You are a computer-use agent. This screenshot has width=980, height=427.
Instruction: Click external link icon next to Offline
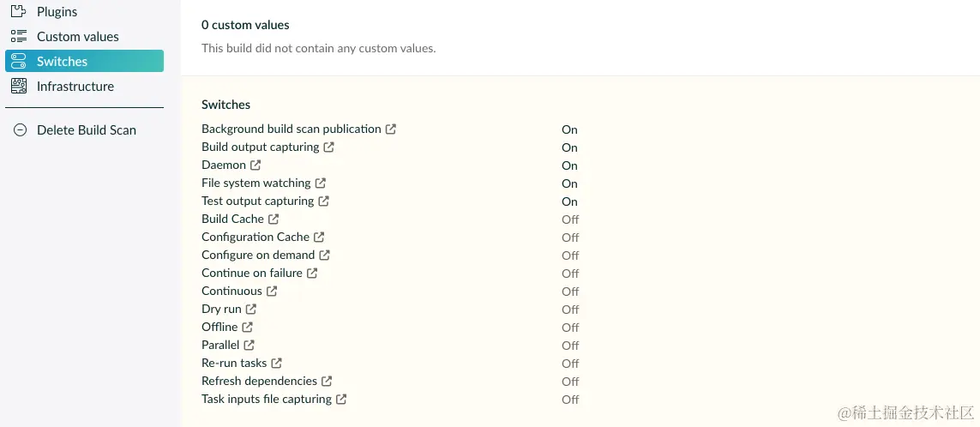pos(248,327)
